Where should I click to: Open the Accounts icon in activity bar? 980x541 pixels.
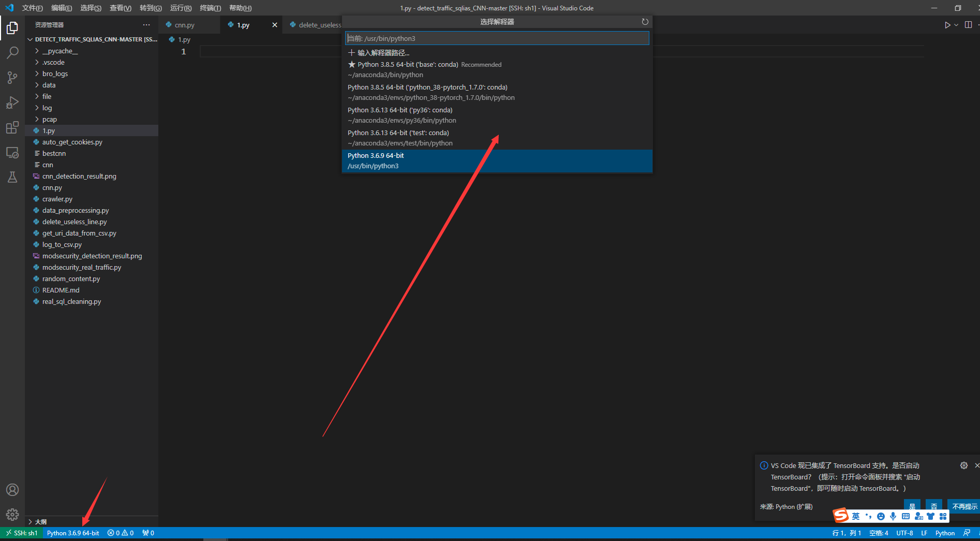point(12,490)
